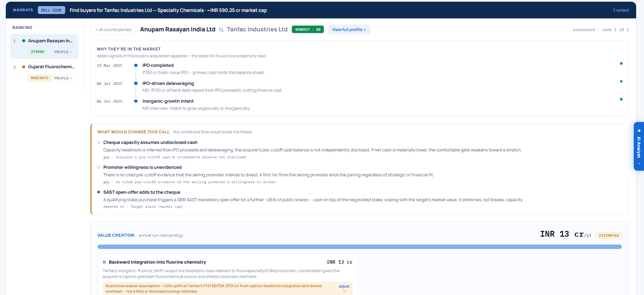
Task: Open View full profile
Action: click(x=349, y=30)
